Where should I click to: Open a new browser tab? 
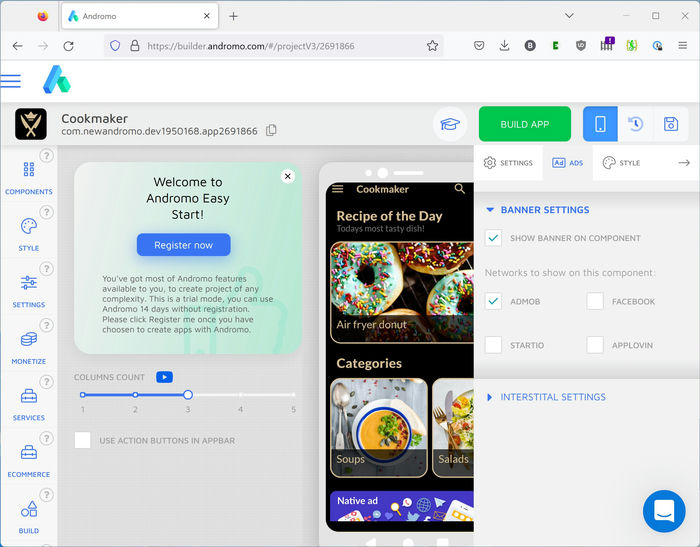[x=233, y=16]
